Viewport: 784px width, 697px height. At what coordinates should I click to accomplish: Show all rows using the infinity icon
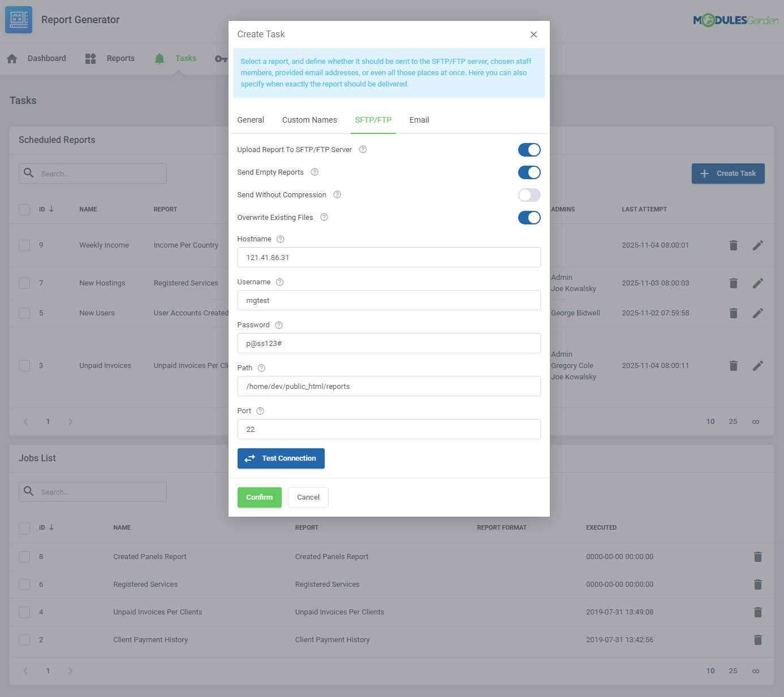755,421
